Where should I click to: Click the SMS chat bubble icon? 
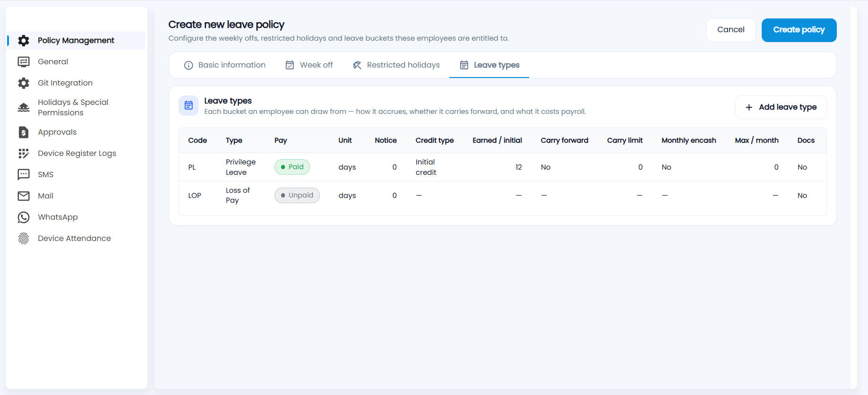tap(24, 175)
